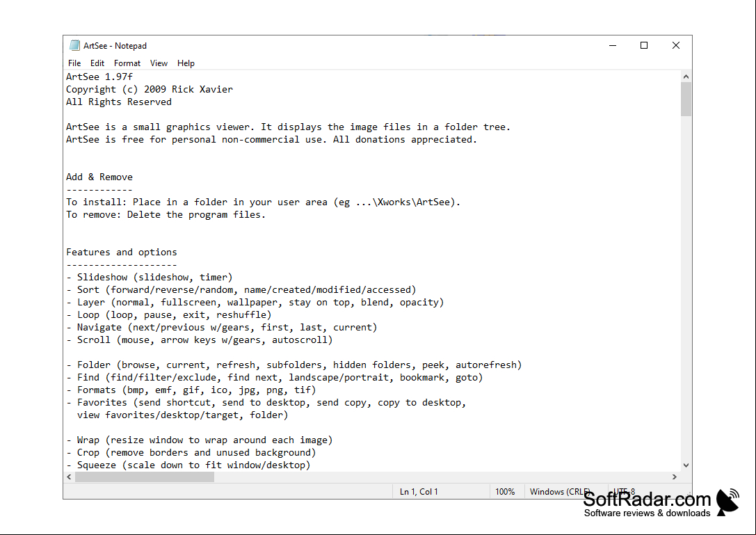The height and width of the screenshot is (535, 756).
Task: Click the 'Copyright (c) 2009 Rick Xavier' line
Action: pos(150,89)
